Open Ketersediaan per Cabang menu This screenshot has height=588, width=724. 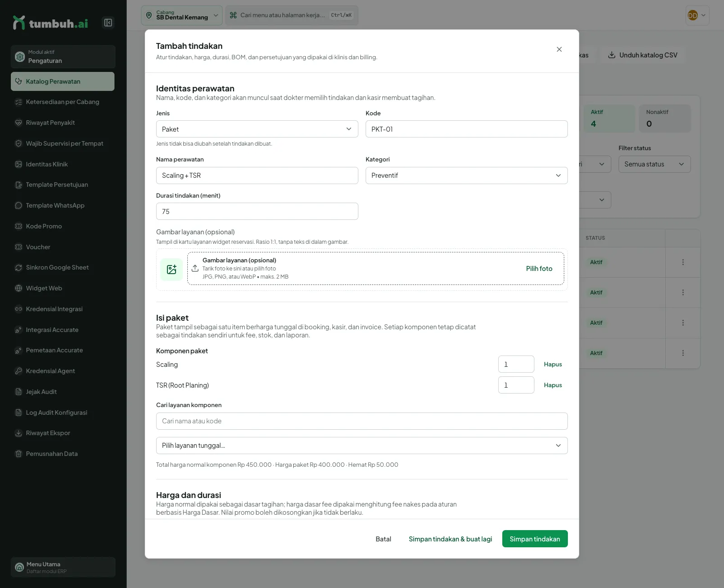tap(62, 102)
